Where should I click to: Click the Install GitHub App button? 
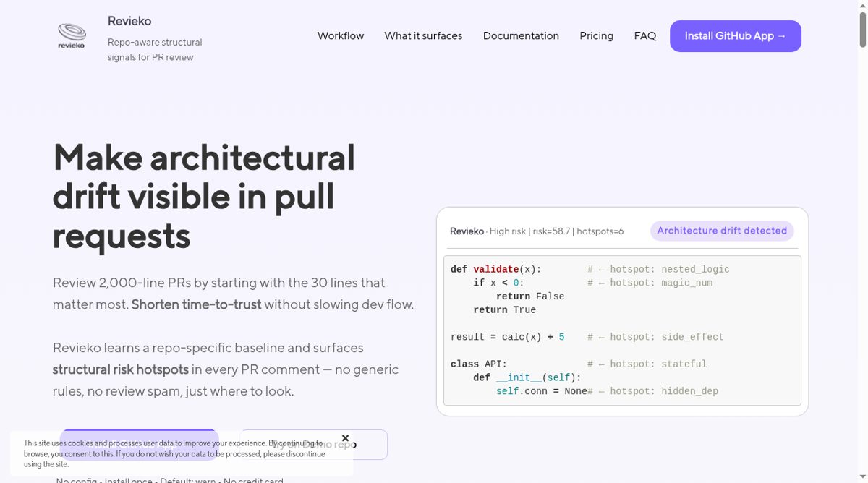tap(736, 36)
